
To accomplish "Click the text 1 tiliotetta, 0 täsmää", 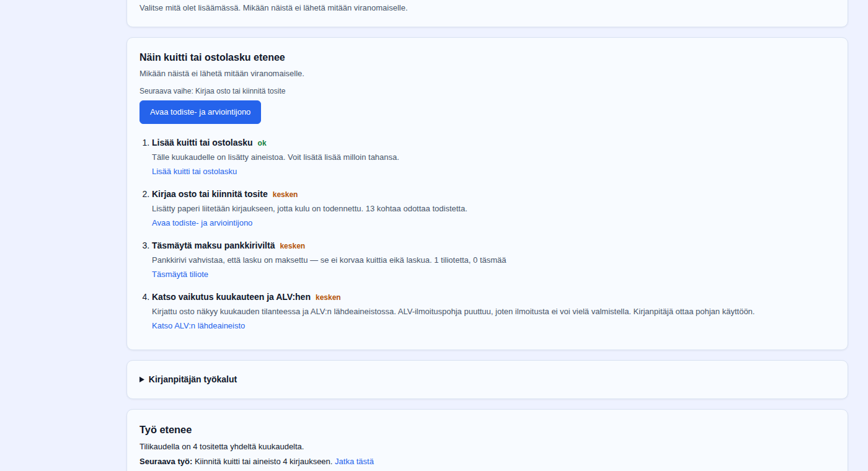I will click(470, 260).
